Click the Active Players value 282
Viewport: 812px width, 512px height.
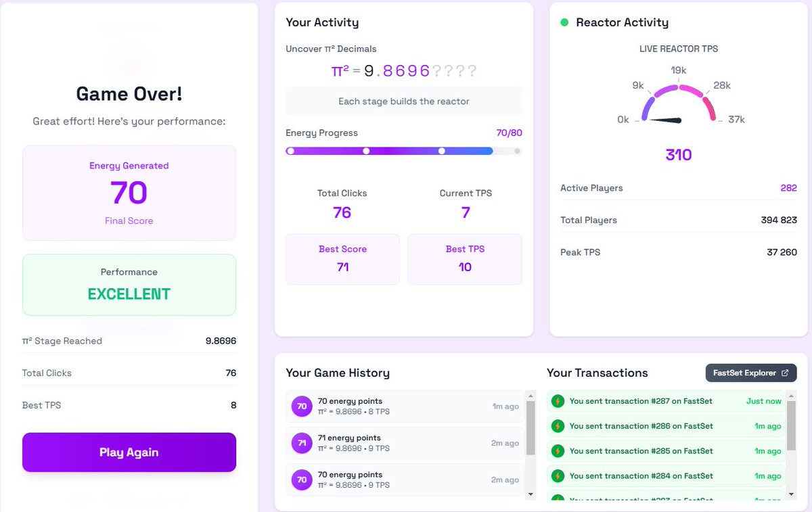tap(788, 188)
